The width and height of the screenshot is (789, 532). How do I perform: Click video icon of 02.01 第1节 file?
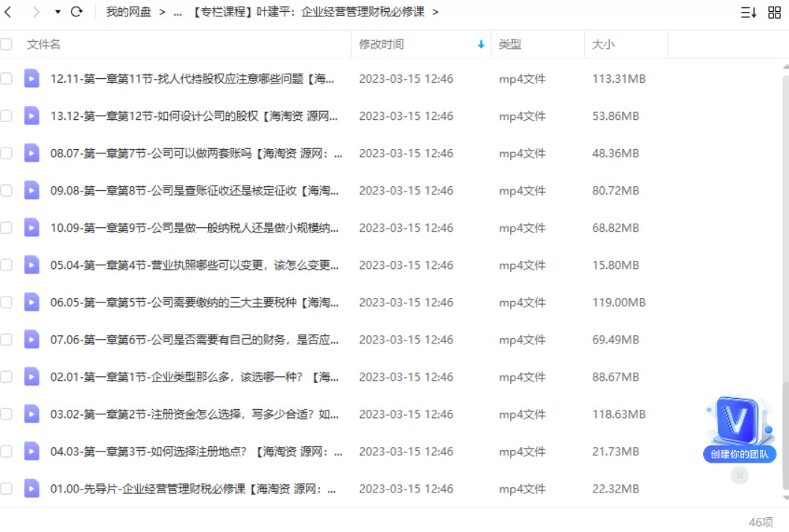[x=32, y=376]
